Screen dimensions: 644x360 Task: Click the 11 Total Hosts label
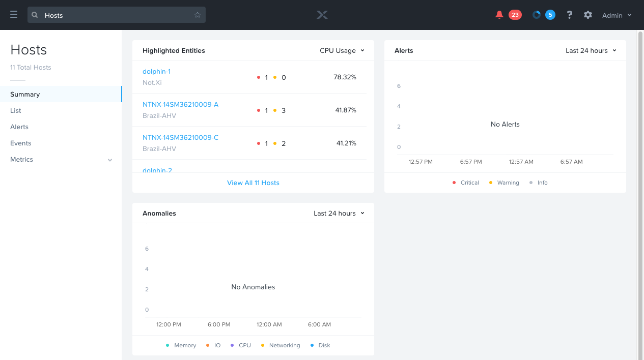(31, 67)
